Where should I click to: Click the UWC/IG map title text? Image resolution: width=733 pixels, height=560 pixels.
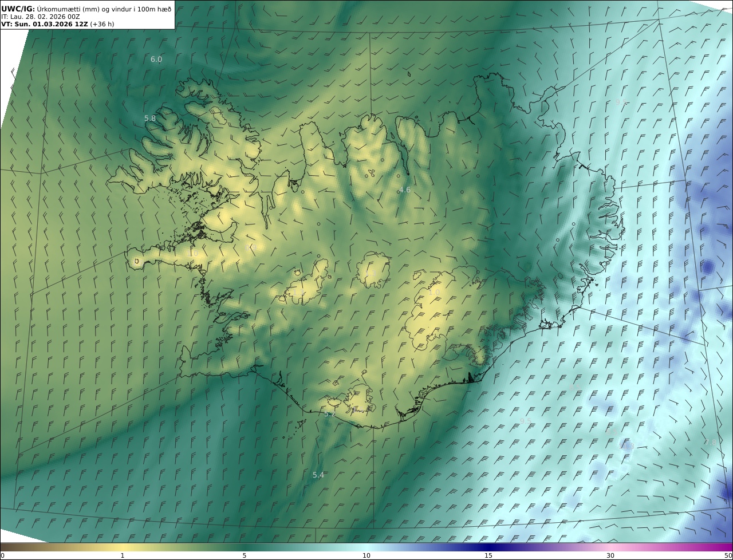click(x=86, y=8)
